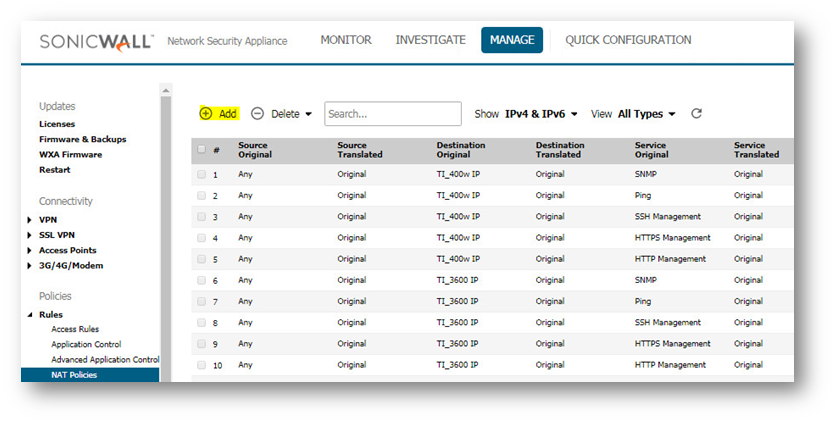Collapse the Rules section
This screenshot has width=836, height=424.
pyautogui.click(x=30, y=315)
